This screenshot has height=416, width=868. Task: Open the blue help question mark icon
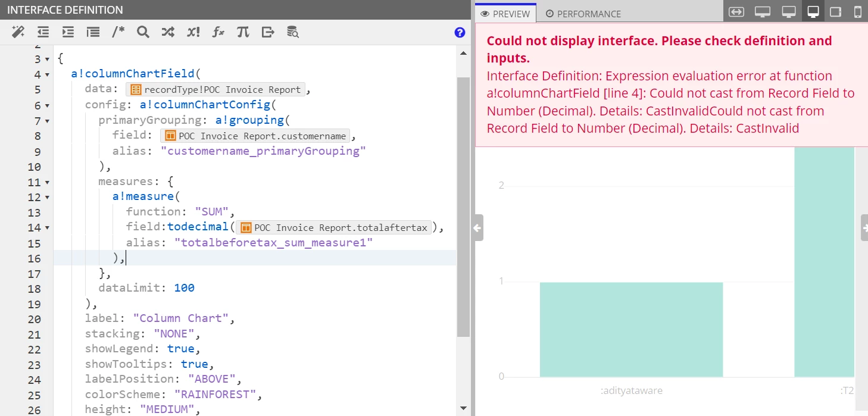(x=460, y=33)
